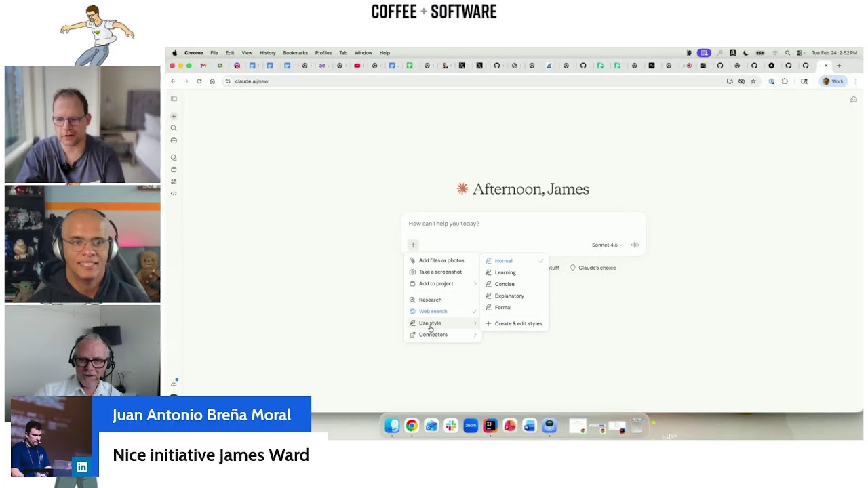This screenshot has width=868, height=488.
Task: Expand the Use style submenu
Action: pyautogui.click(x=443, y=323)
